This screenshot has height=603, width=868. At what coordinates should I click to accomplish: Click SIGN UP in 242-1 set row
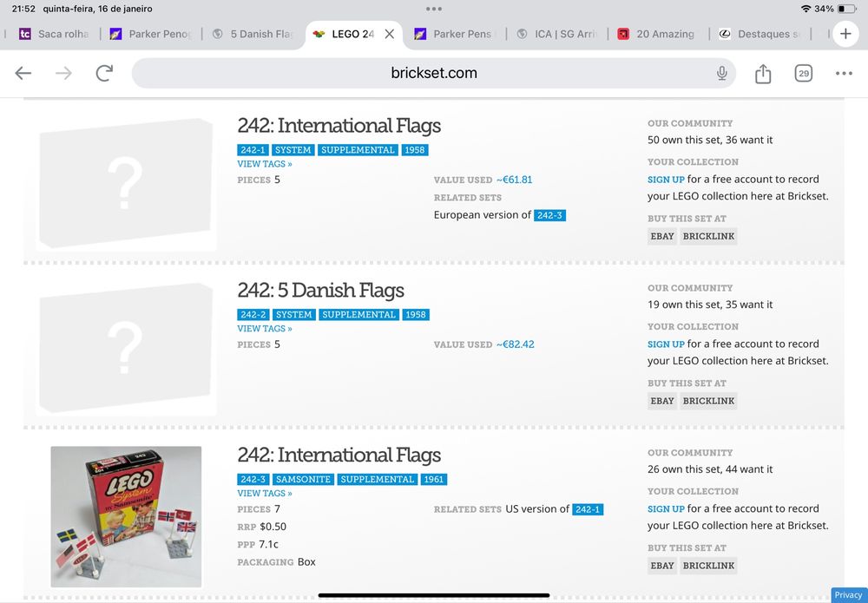point(666,180)
